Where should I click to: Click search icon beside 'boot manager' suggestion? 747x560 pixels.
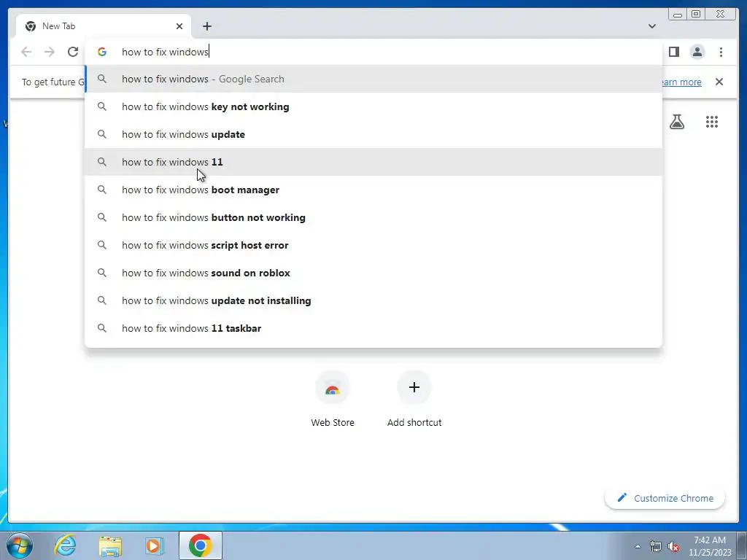click(x=102, y=190)
